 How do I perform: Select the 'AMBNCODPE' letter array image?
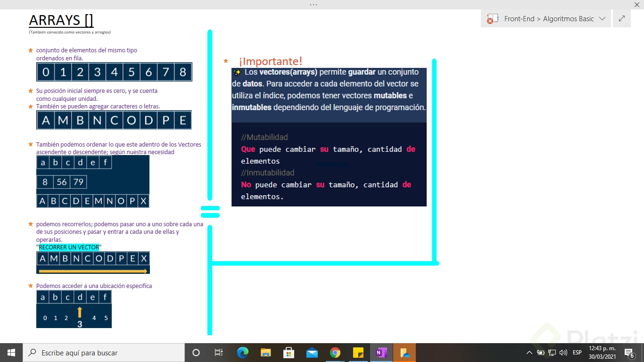(114, 120)
